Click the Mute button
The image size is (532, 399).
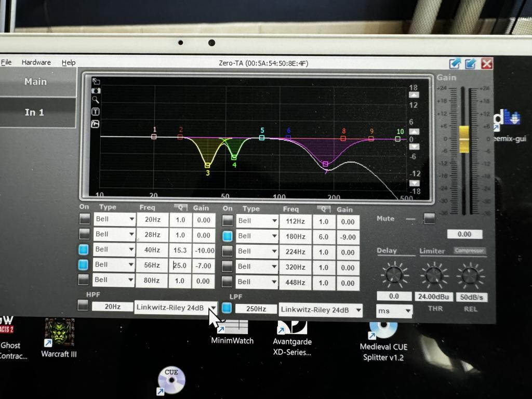click(429, 219)
